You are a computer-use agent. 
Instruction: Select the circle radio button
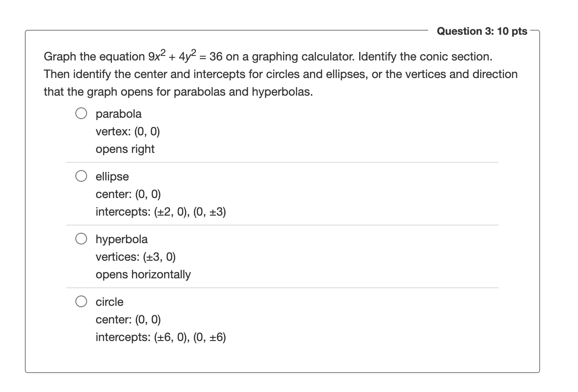[81, 301]
